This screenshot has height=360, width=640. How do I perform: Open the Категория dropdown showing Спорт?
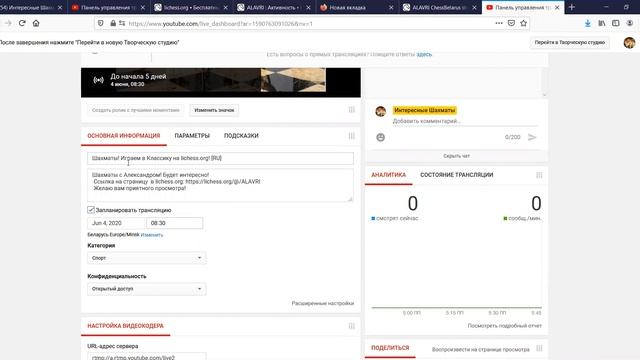tap(147, 258)
